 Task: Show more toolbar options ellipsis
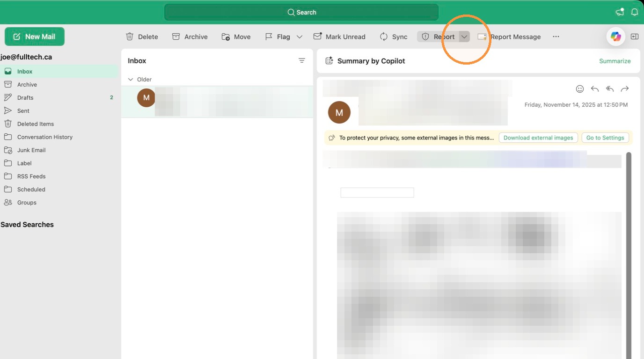point(556,37)
